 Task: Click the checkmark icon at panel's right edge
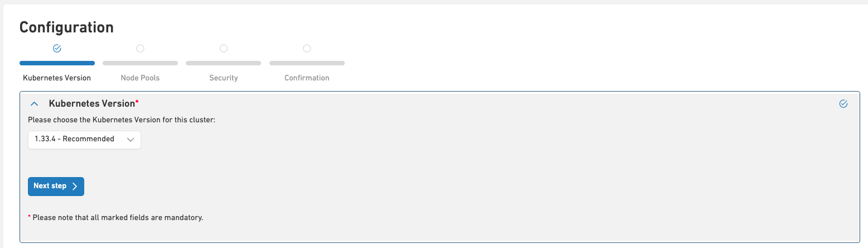pos(843,104)
